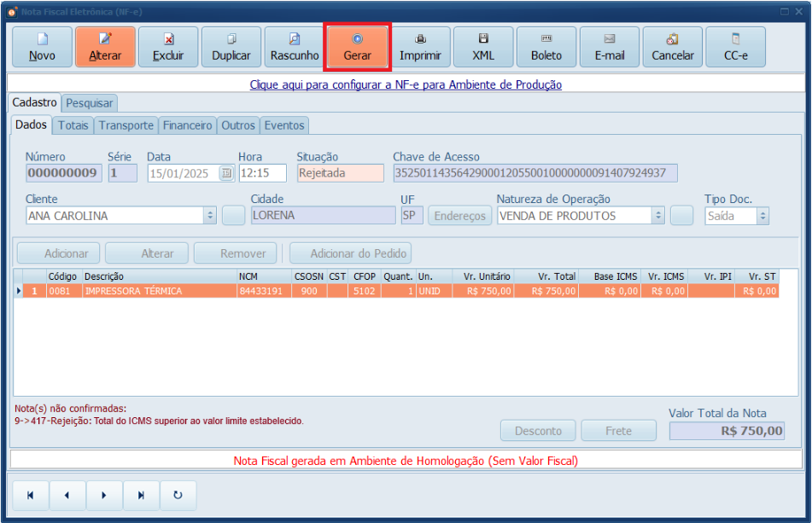Create a new NF-e with Novo
This screenshot has height=523, width=812.
tap(41, 47)
